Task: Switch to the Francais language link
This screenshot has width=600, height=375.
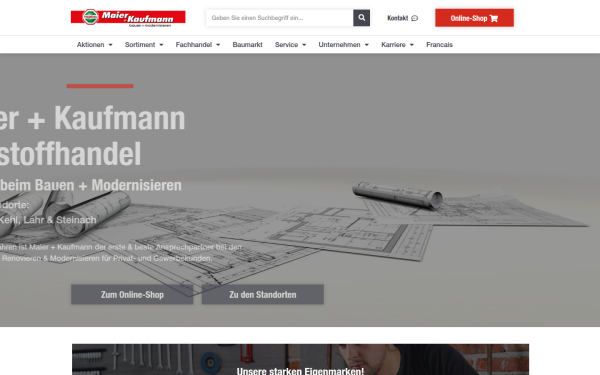Action: coord(439,45)
